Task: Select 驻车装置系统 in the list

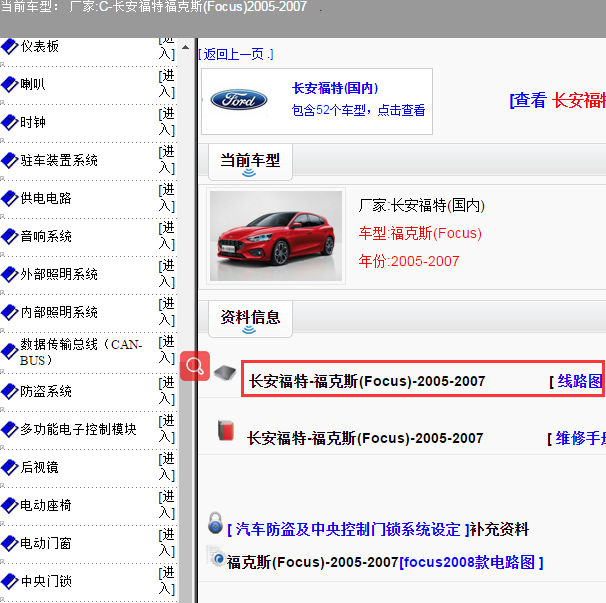Action: coord(59,160)
